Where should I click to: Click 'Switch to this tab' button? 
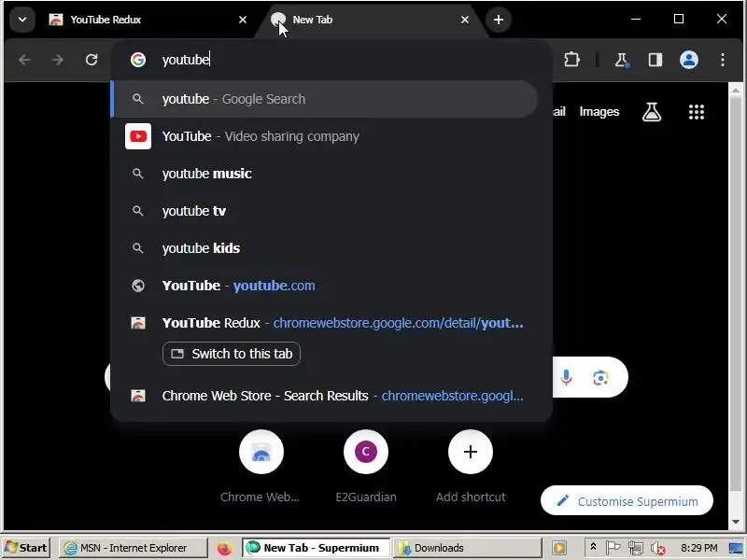(232, 354)
